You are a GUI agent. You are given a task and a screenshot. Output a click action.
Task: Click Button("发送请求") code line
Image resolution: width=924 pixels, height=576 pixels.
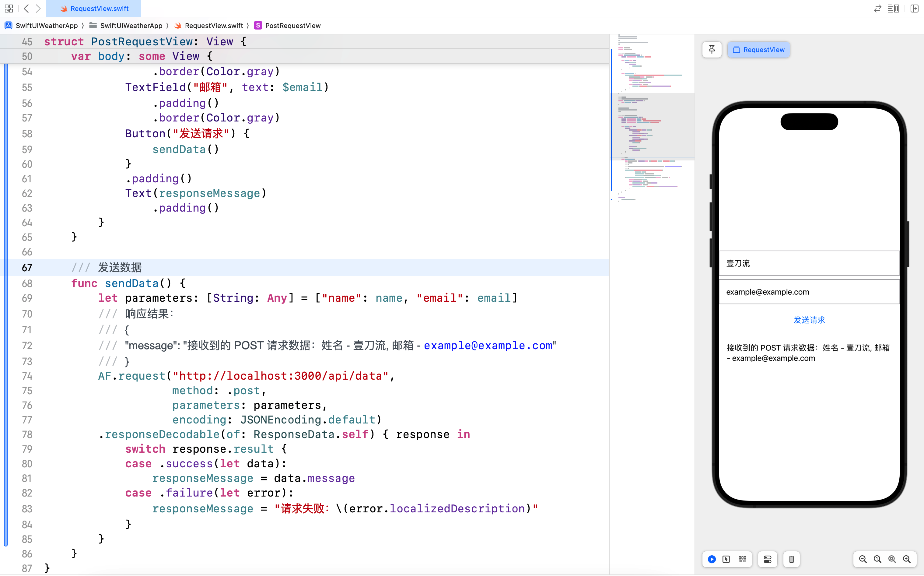(187, 134)
